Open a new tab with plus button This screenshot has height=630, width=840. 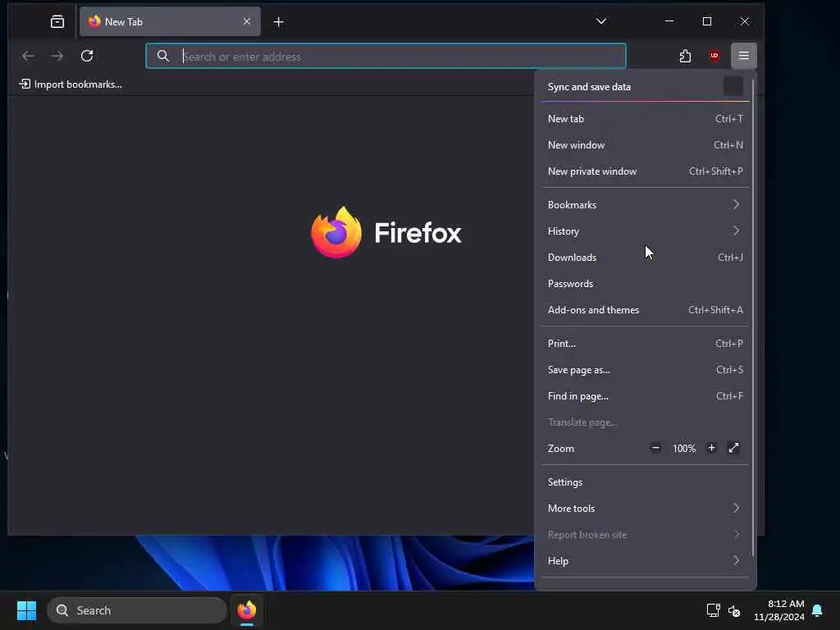pyautogui.click(x=279, y=22)
